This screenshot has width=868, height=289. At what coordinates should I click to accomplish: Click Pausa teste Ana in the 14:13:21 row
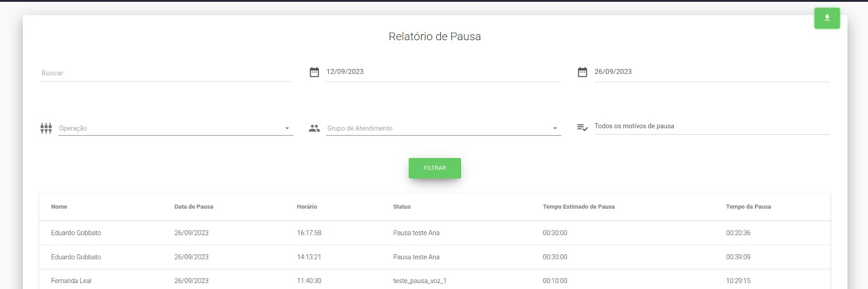pos(416,257)
